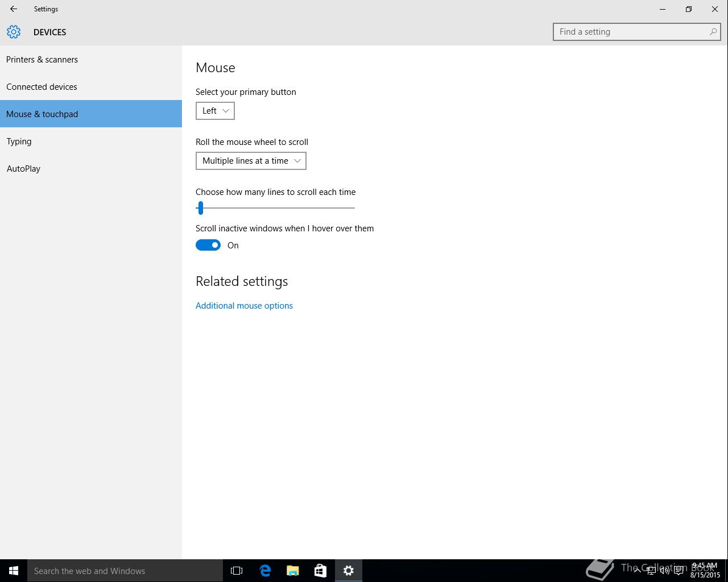Go to Connected devices section

click(x=42, y=87)
